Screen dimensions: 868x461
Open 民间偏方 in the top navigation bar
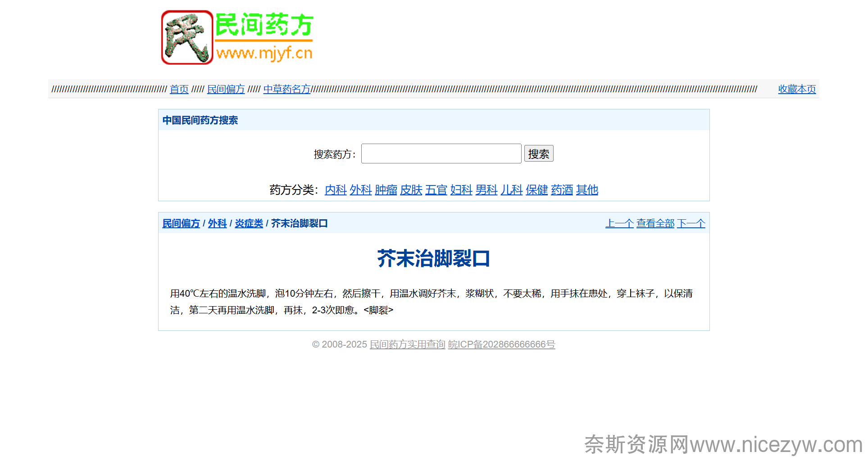click(x=226, y=89)
